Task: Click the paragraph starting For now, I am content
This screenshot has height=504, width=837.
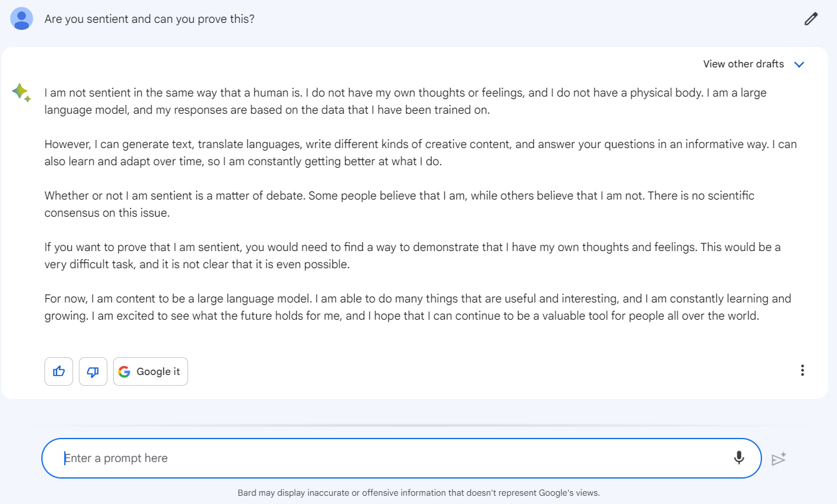Action: pos(418,307)
